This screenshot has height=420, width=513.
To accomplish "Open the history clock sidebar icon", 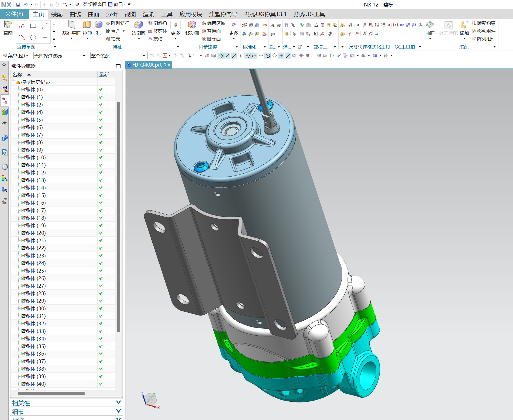I will pyautogui.click(x=5, y=167).
